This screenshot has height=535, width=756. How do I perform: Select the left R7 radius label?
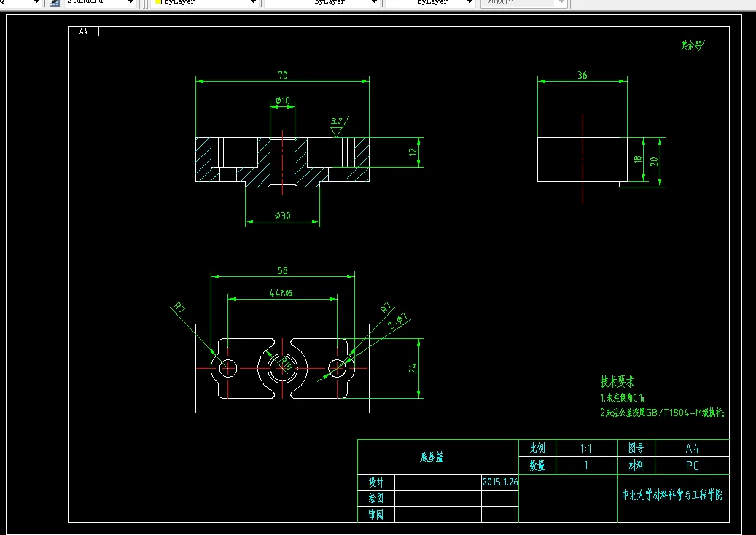pyautogui.click(x=179, y=308)
